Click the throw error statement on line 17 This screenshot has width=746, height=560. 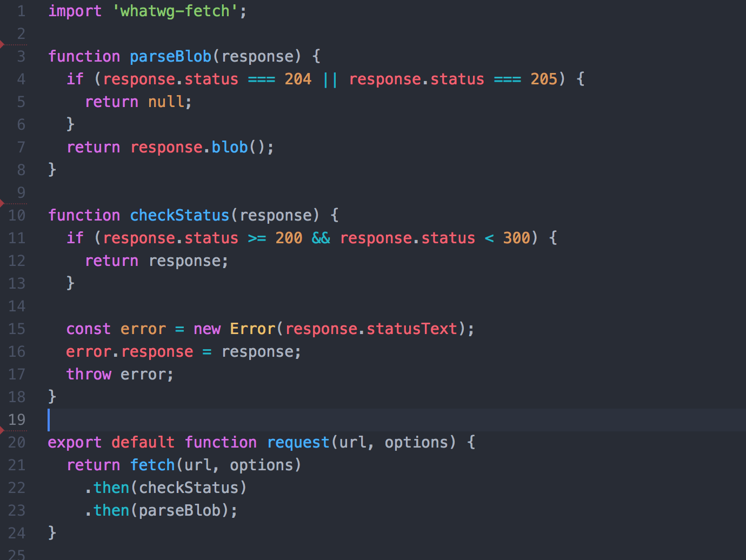pos(119,374)
